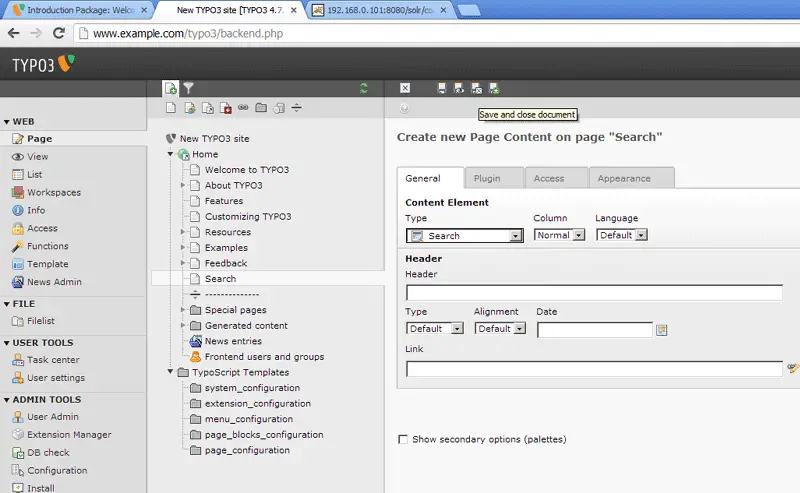The width and height of the screenshot is (800, 493).
Task: Click the create new page icon
Action: tap(171, 88)
